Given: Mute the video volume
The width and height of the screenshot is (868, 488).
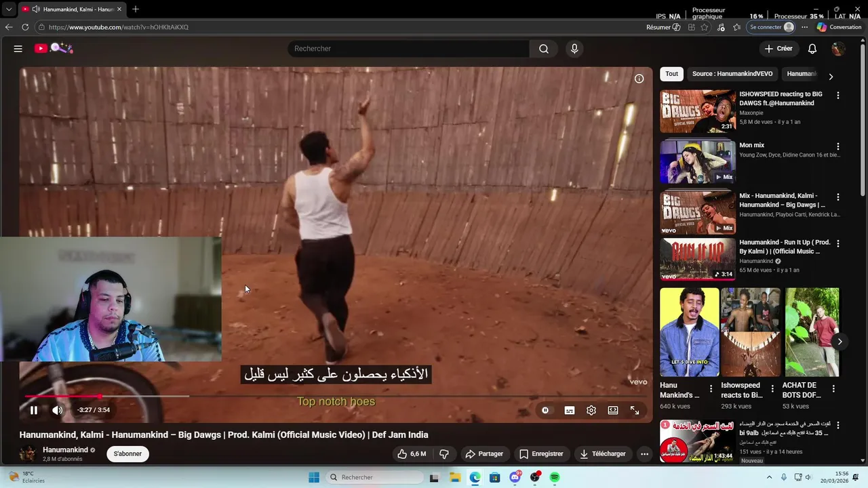Looking at the screenshot, I should [58, 410].
